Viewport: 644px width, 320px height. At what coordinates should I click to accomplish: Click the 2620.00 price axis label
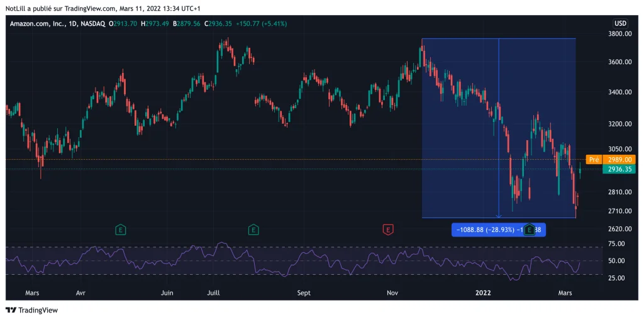[619, 228]
